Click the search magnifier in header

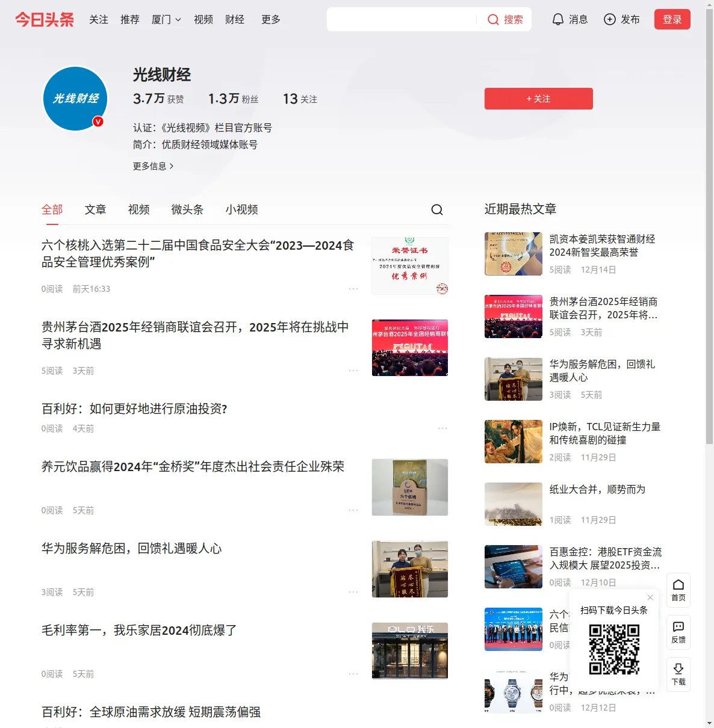(493, 19)
